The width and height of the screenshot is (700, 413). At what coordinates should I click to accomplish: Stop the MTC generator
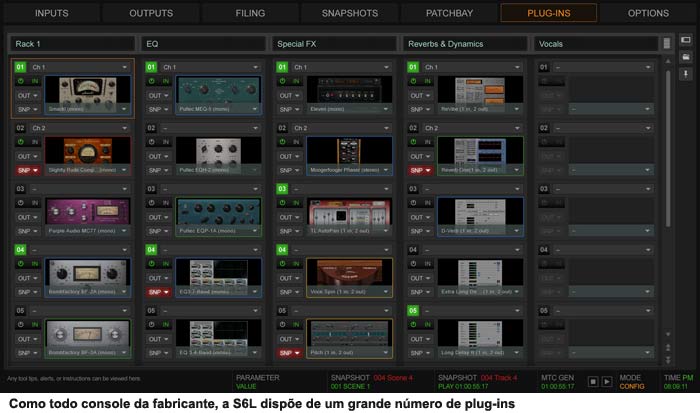tap(593, 382)
